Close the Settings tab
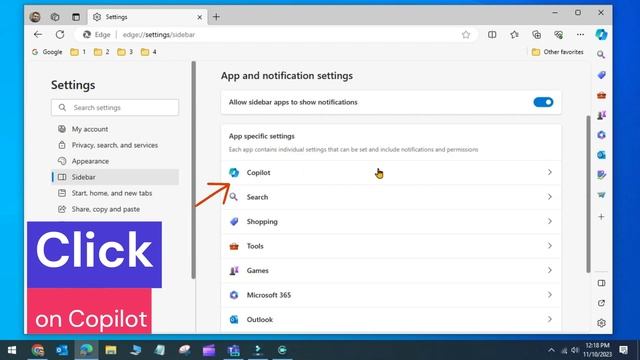Screen dimensions: 640x360 point(199,17)
